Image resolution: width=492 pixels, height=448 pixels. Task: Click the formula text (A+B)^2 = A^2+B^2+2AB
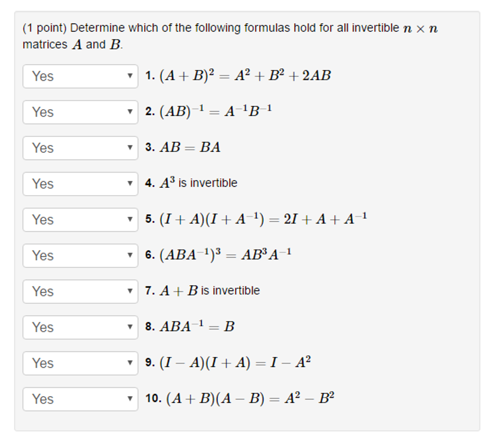tap(245, 76)
